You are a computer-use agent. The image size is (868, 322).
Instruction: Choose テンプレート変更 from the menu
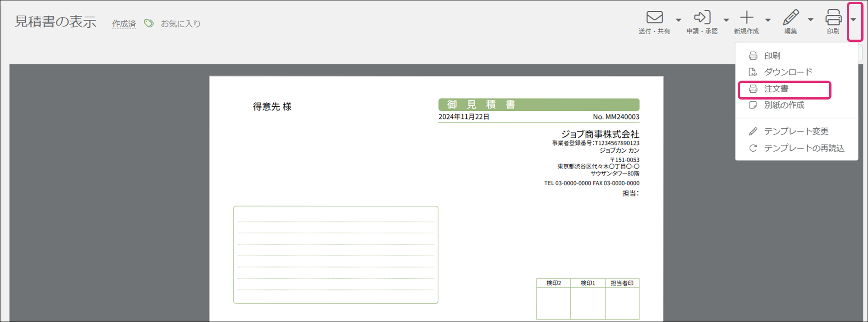(x=796, y=132)
